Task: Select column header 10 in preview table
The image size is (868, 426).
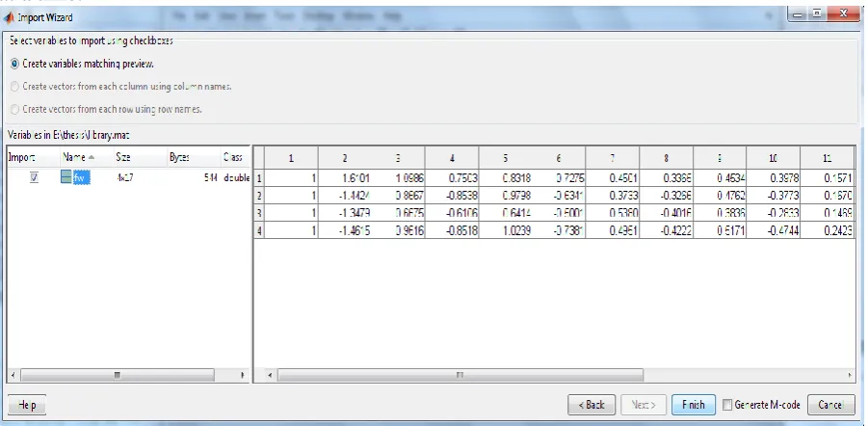Action: [774, 158]
